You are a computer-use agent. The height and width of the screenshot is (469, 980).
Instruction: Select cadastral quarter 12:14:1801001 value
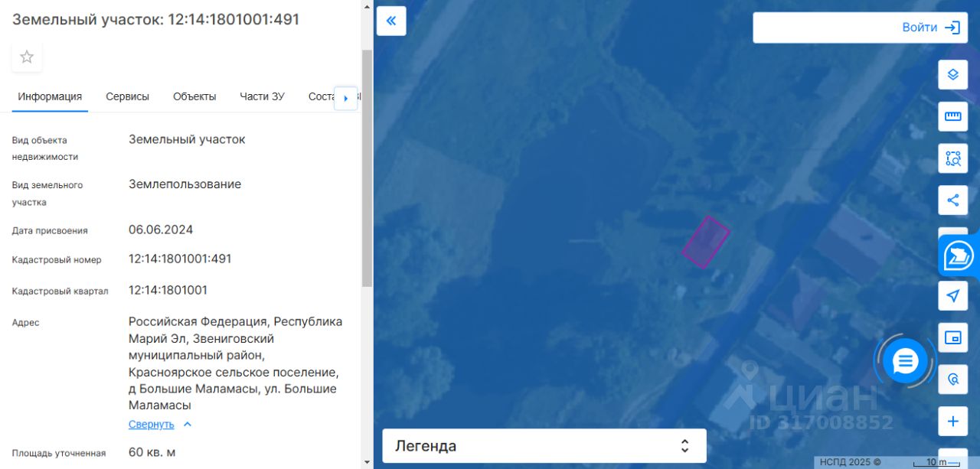tap(168, 290)
